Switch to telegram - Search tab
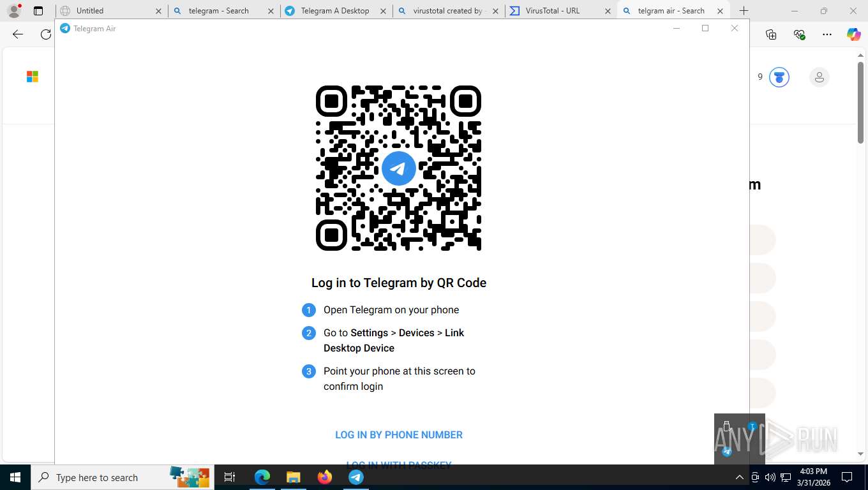Screen dimensions: 868x490 [225, 11]
